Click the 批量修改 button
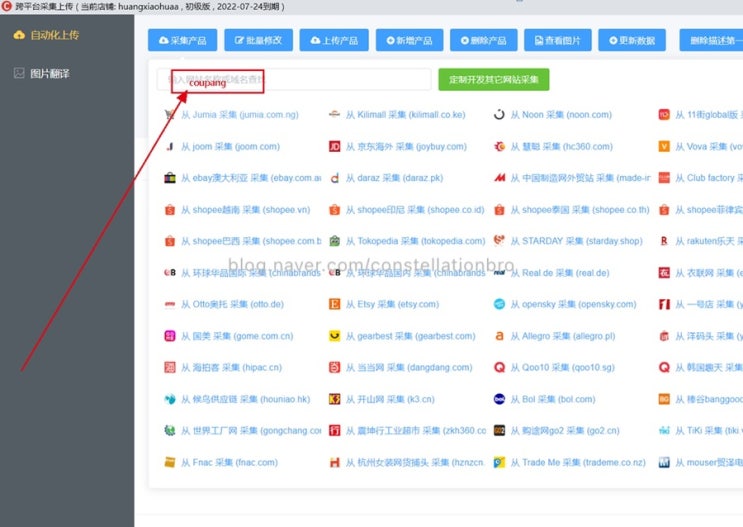743x527 pixels. [x=258, y=40]
